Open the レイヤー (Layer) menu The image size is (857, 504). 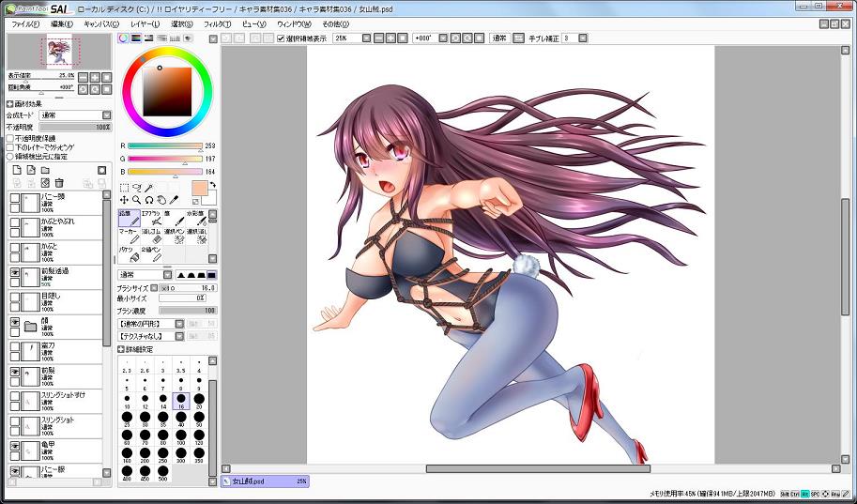click(145, 23)
